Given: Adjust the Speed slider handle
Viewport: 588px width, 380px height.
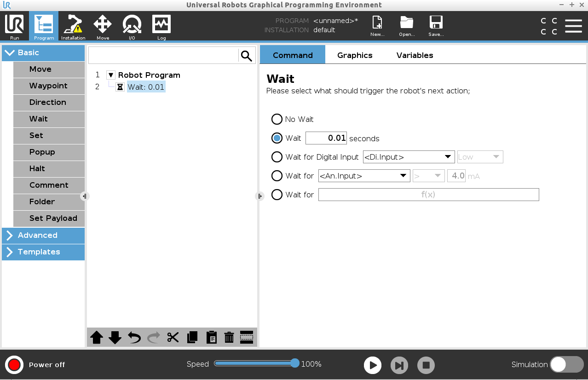Looking at the screenshot, I should click(295, 363).
